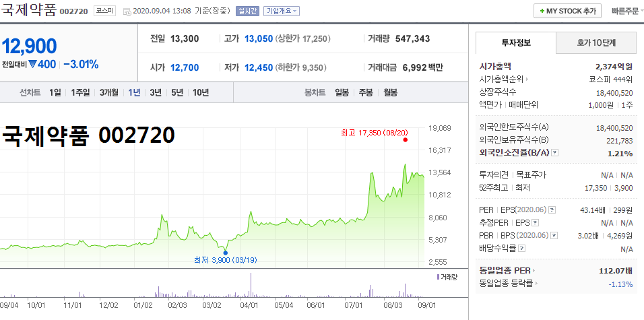Click the -1.13% sector change value
This screenshot has width=644, height=320.
pos(620,284)
